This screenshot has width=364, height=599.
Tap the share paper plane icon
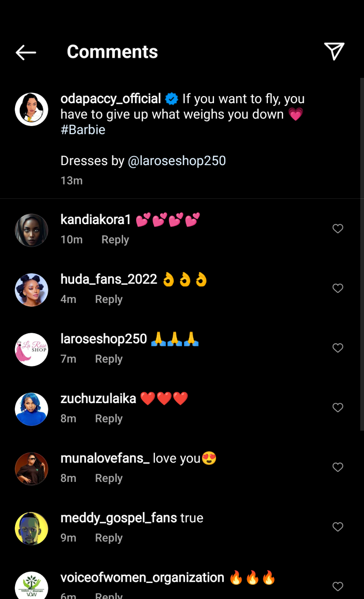tap(335, 51)
